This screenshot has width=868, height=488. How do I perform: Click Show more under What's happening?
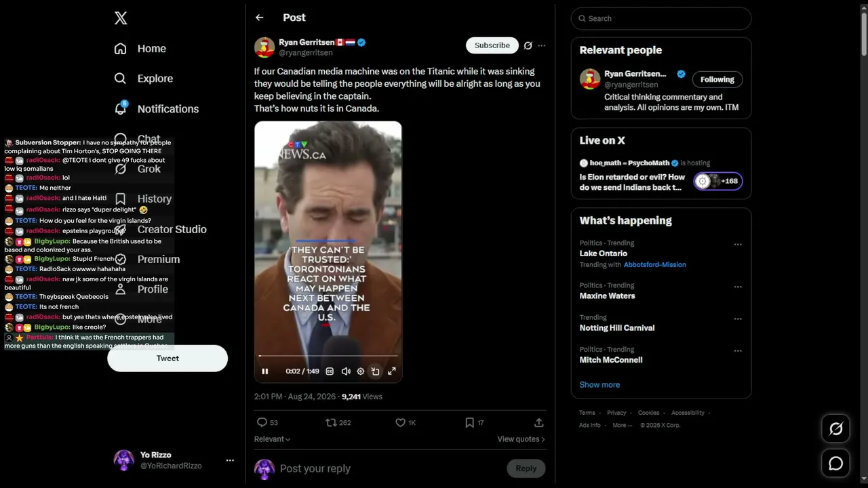[x=599, y=384]
